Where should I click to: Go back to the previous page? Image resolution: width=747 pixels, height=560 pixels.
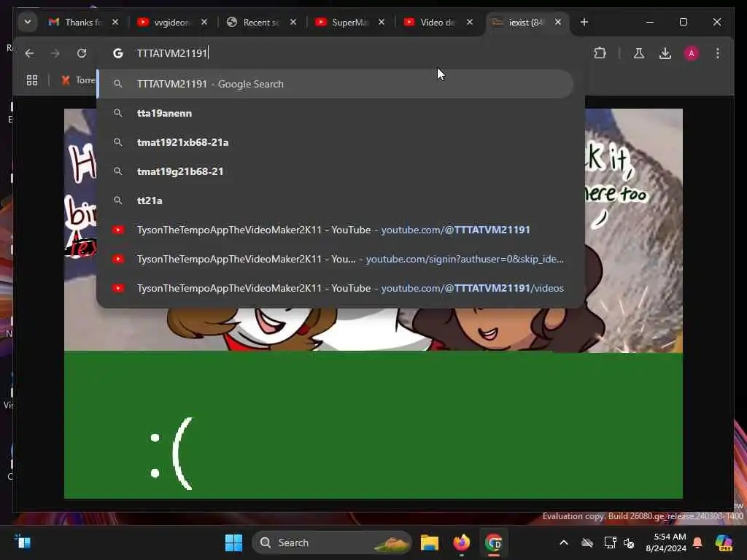coord(29,53)
